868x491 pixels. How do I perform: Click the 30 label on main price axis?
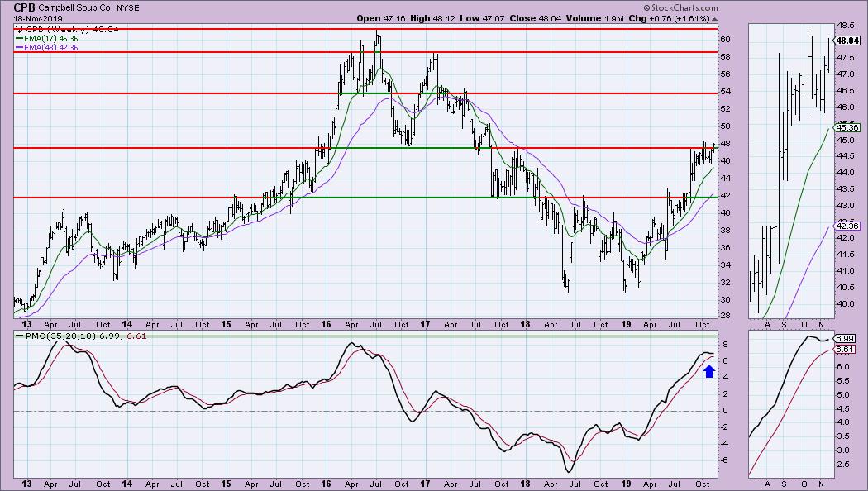pos(726,299)
